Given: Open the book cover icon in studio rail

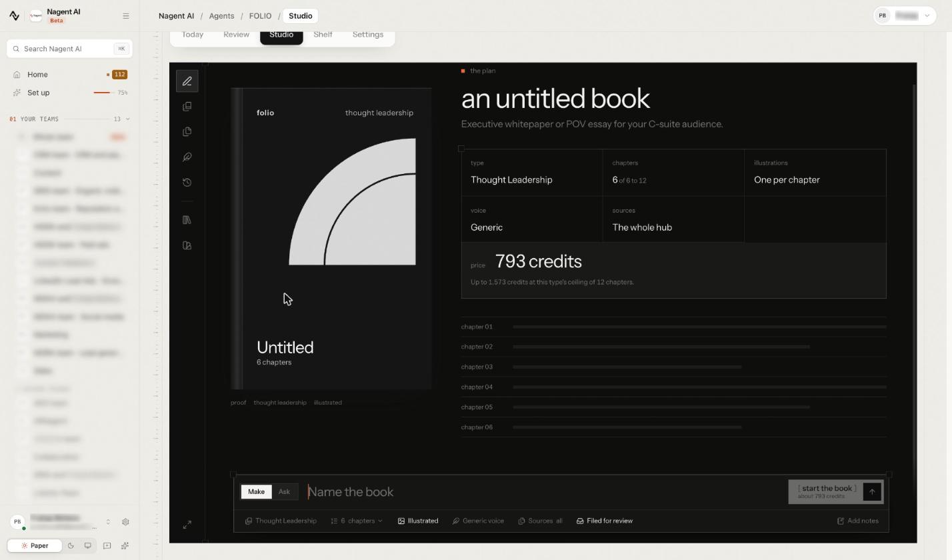Looking at the screenshot, I should coord(187,245).
